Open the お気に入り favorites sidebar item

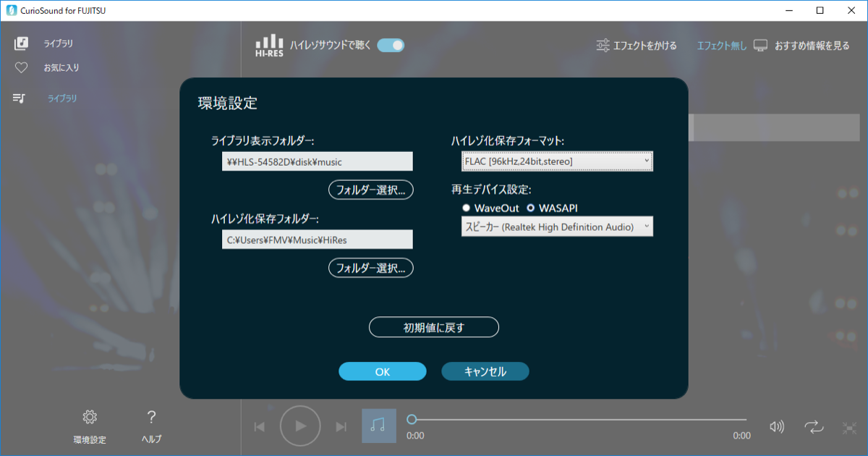coord(61,68)
